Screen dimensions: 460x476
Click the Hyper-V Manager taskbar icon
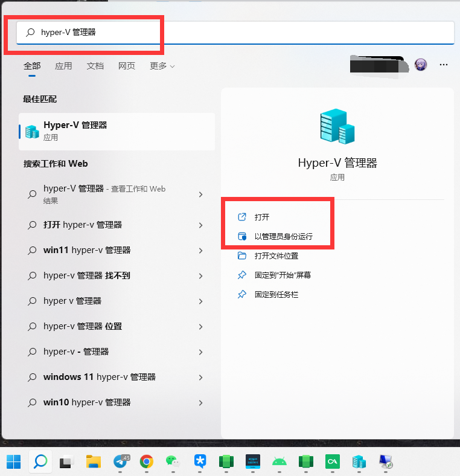click(359, 462)
